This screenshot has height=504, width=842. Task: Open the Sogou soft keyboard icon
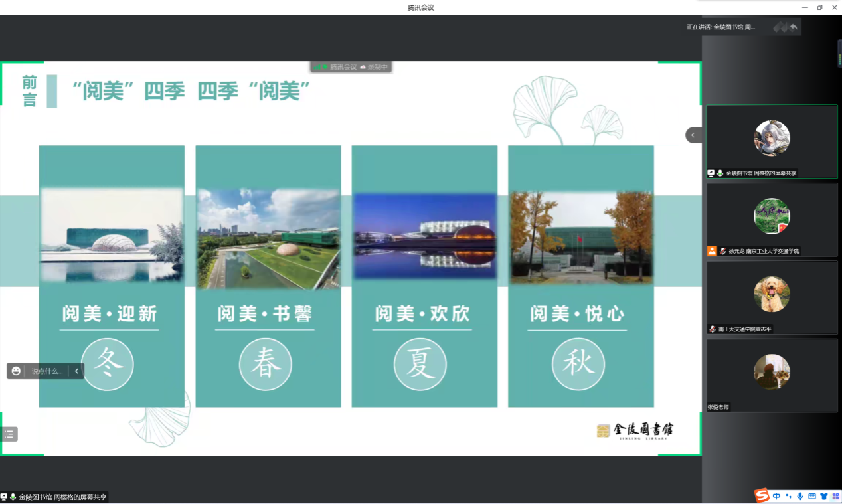pyautogui.click(x=811, y=496)
